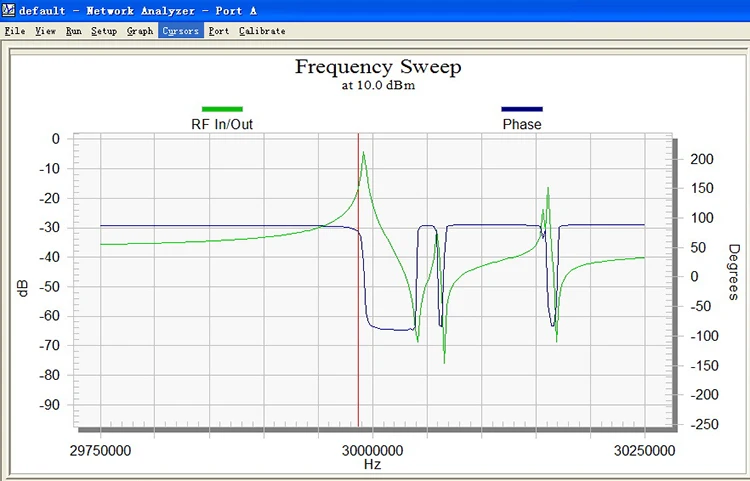Open the highlighted Cursors menu
750x481 pixels.
point(181,31)
